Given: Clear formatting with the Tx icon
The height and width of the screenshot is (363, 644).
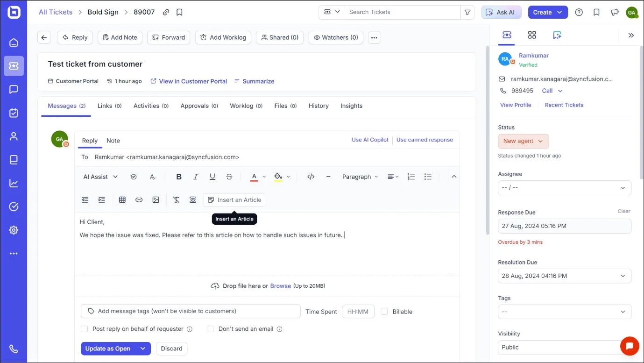Looking at the screenshot, I should pyautogui.click(x=176, y=199).
